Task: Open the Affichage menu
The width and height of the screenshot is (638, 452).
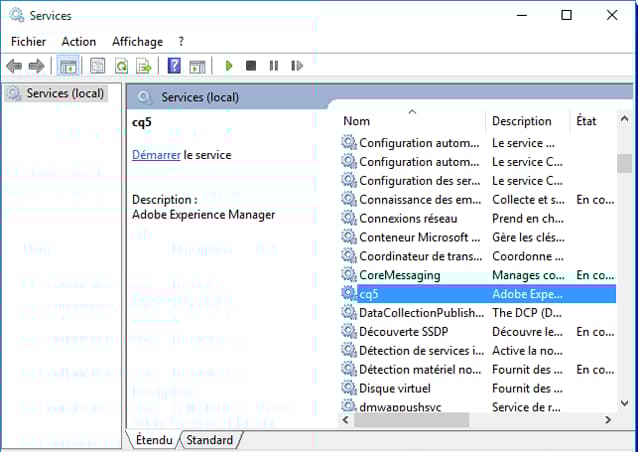Action: (138, 41)
